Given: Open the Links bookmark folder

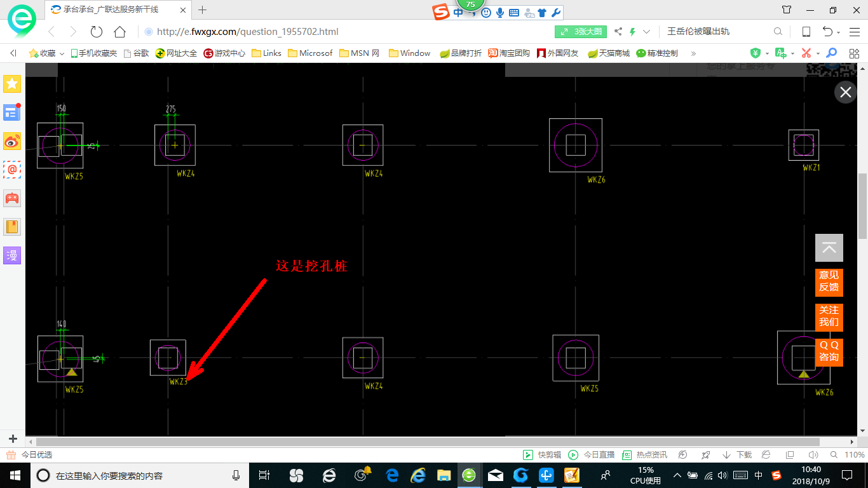Looking at the screenshot, I should point(267,53).
